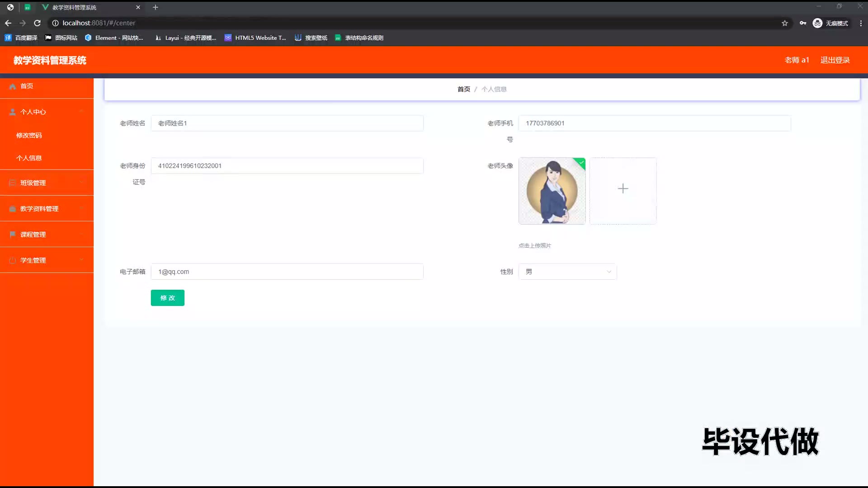Image resolution: width=868 pixels, height=488 pixels.
Task: Click the uploaded teacher avatar thumbnail
Action: (x=552, y=191)
